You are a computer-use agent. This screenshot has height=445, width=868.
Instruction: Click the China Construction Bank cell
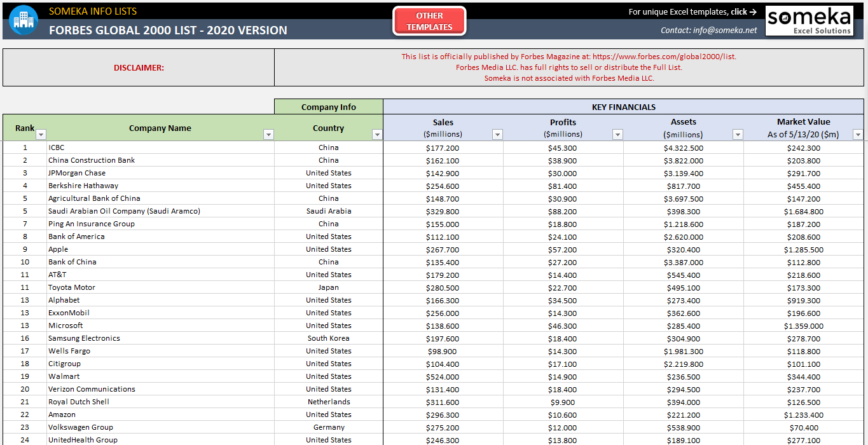tap(161, 160)
